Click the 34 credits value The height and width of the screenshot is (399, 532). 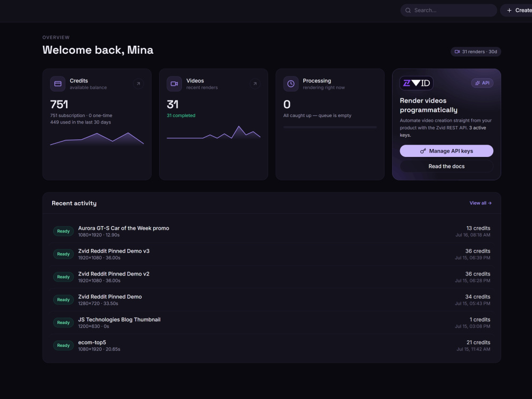(x=478, y=297)
